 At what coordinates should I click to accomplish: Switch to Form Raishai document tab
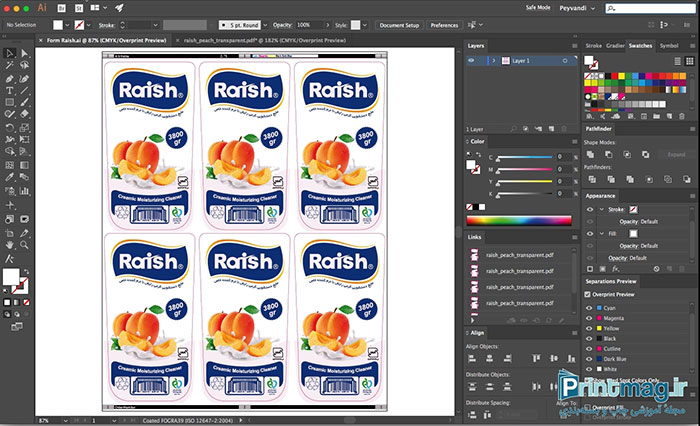pyautogui.click(x=106, y=40)
